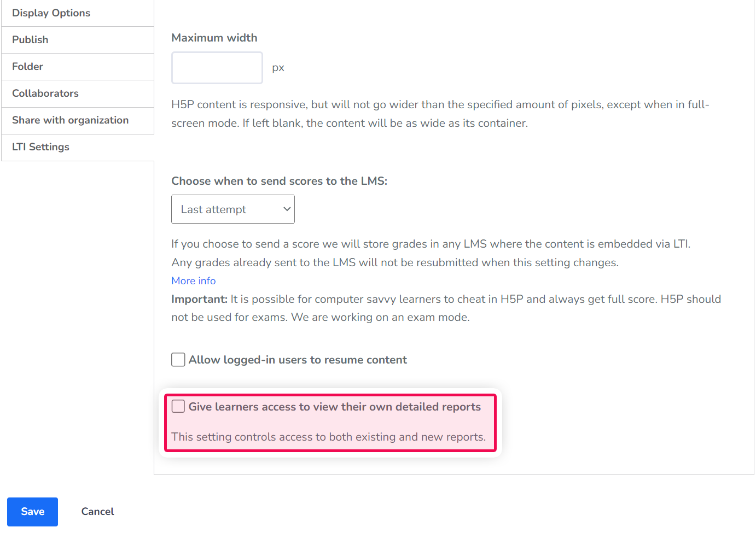Open the LTI Settings section
756x533 pixels.
click(x=40, y=147)
